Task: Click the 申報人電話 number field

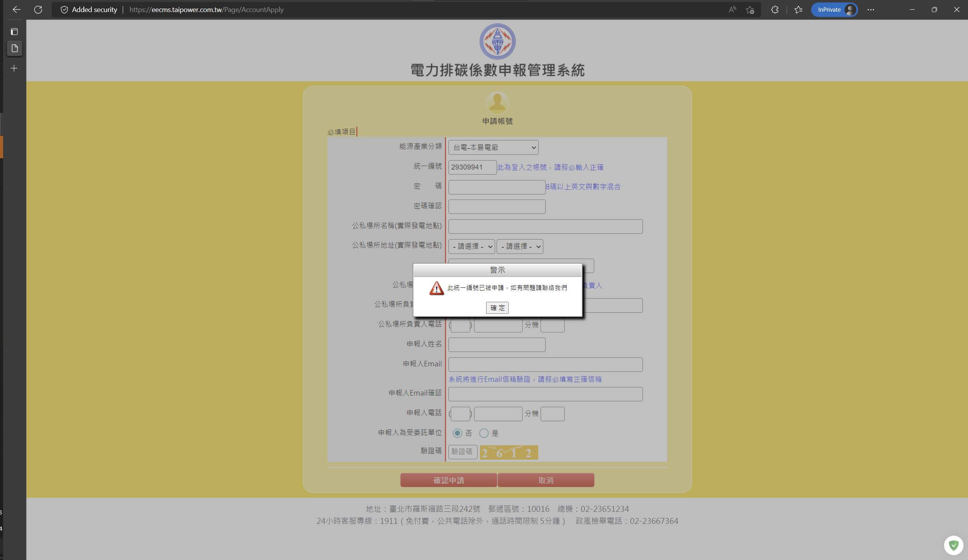Action: click(x=498, y=414)
